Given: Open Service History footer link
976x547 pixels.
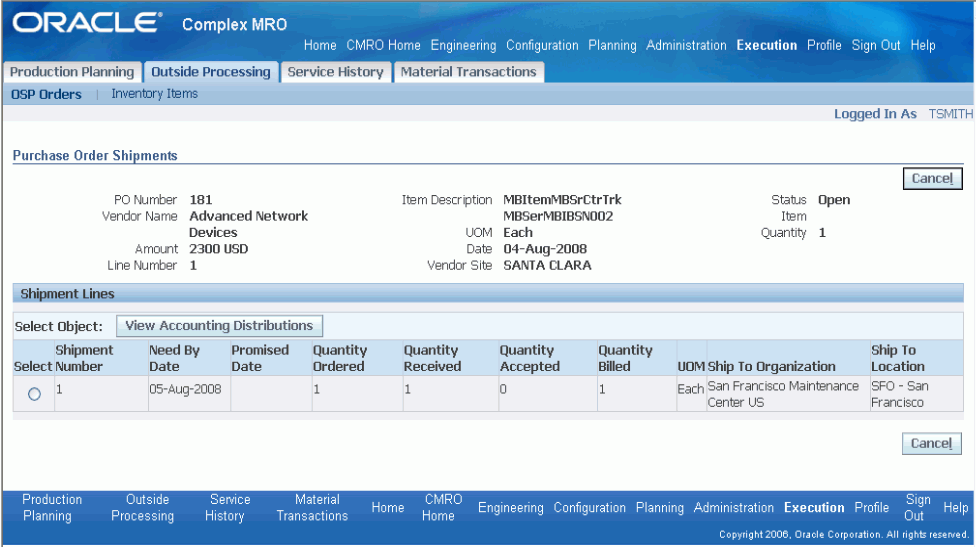Looking at the screenshot, I should [227, 508].
